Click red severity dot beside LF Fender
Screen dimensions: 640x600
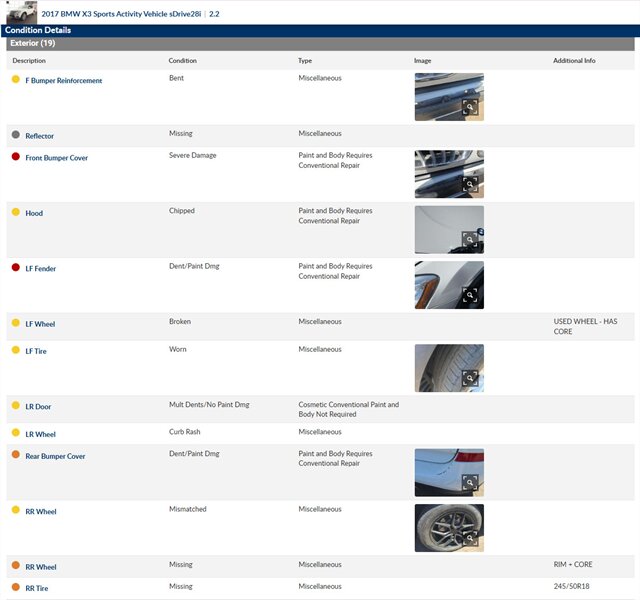[x=15, y=268]
